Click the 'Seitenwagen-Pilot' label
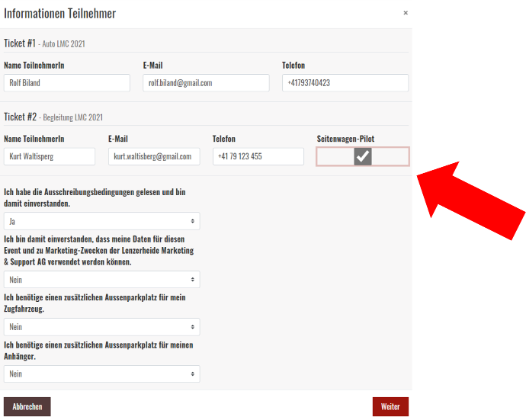 [345, 139]
